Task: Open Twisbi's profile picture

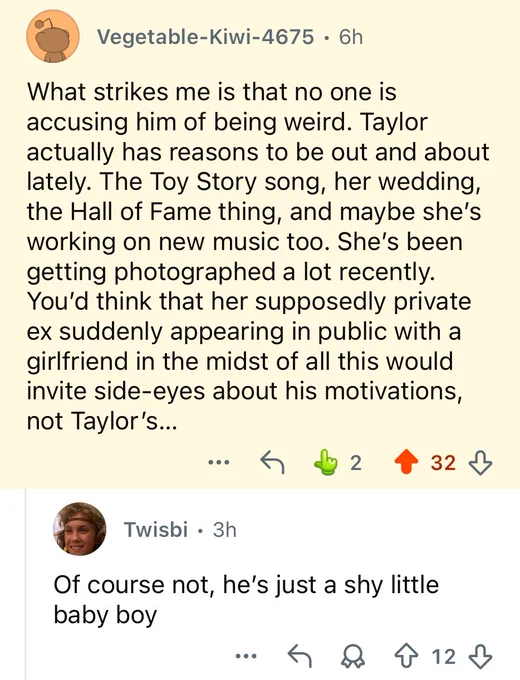Action: (79, 529)
